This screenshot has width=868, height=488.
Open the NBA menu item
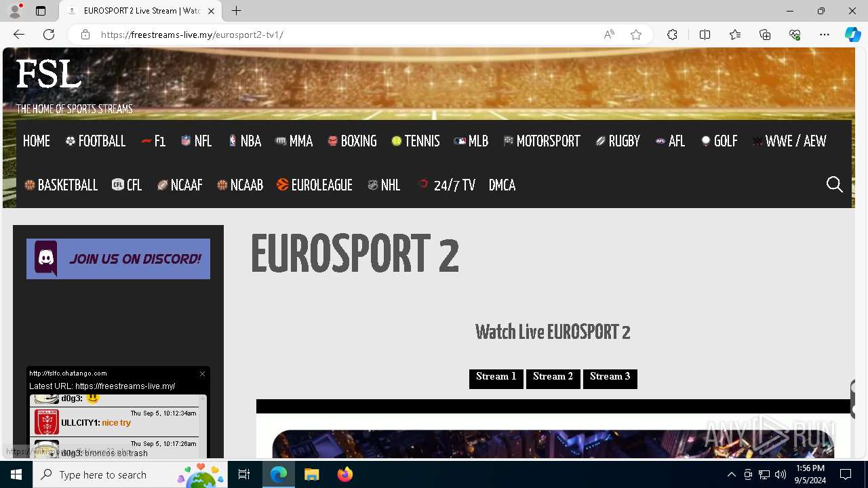click(244, 141)
